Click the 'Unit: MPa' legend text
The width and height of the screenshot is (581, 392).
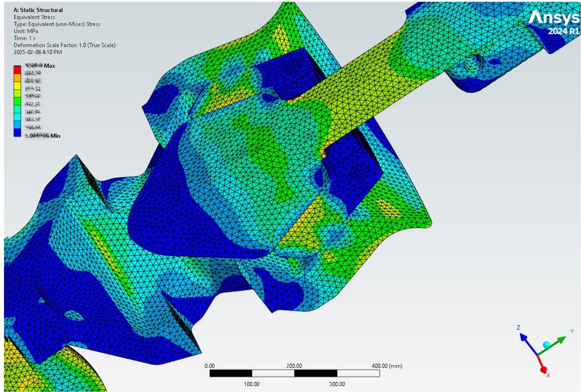(x=26, y=31)
